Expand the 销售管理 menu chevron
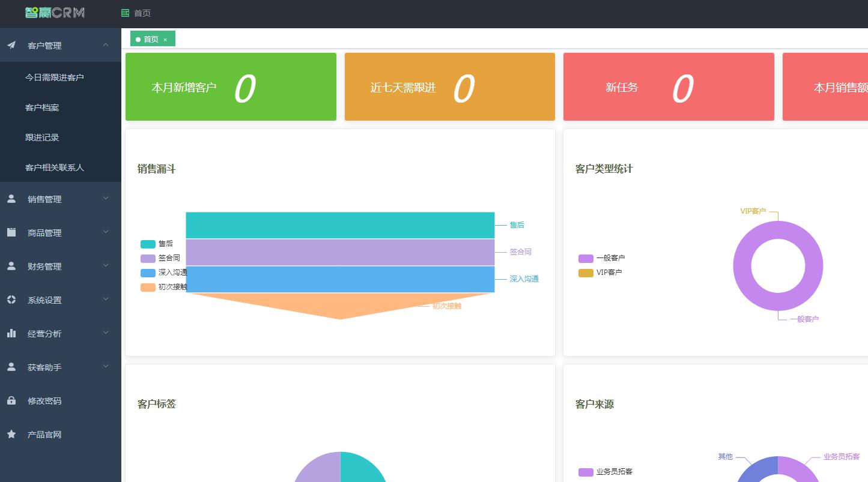868x482 pixels. tap(106, 198)
